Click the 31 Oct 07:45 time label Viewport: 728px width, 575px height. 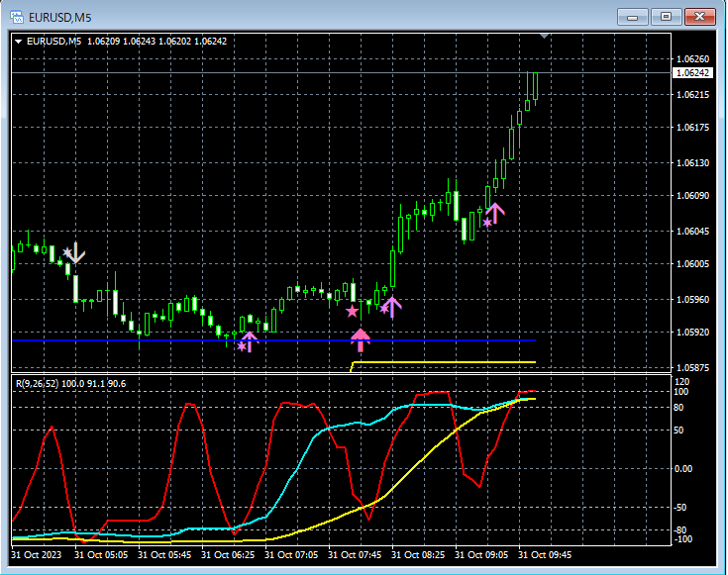355,555
